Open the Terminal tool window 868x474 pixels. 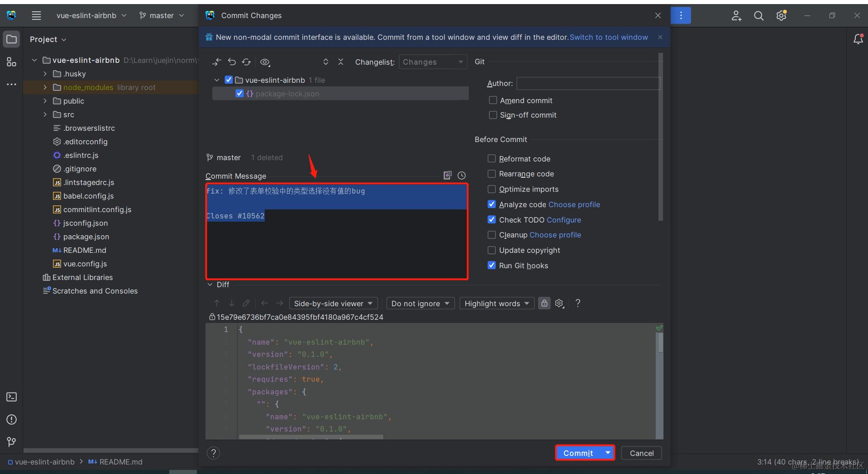pyautogui.click(x=12, y=397)
